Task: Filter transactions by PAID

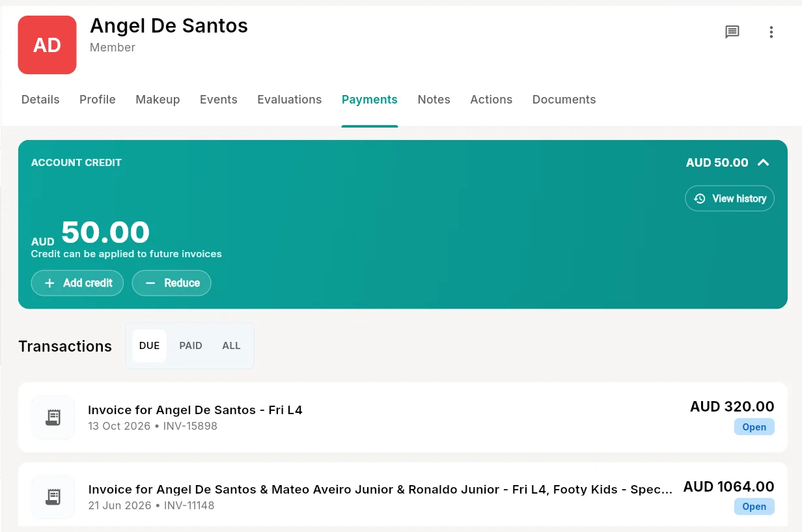Action: tap(191, 346)
